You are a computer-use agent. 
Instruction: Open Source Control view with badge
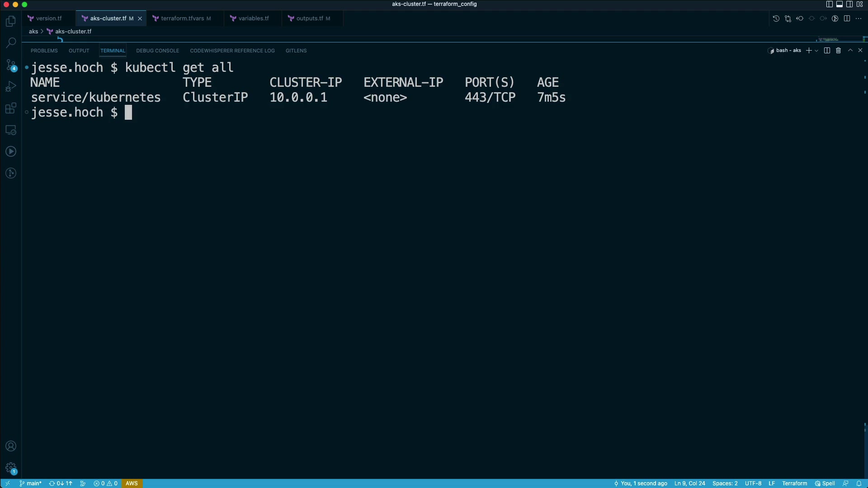[x=11, y=65]
